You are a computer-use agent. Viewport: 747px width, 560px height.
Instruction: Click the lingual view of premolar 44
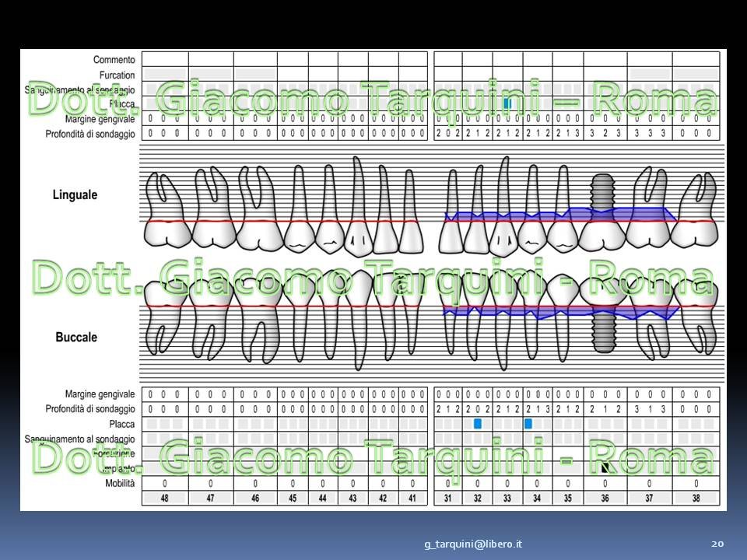coord(330,208)
